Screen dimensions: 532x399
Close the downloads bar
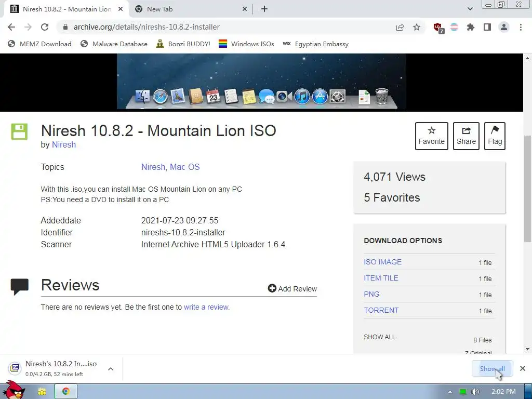523,368
